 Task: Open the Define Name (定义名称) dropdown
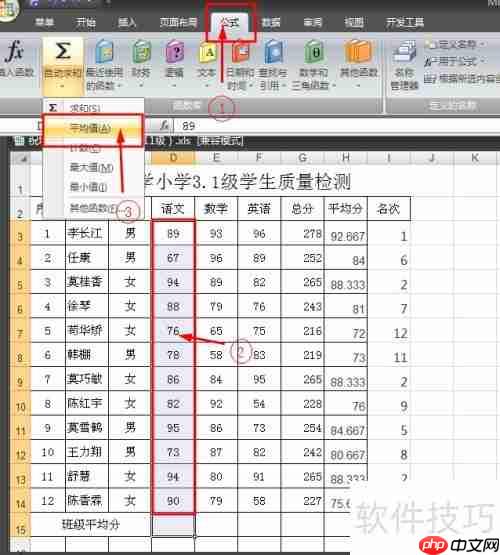pyautogui.click(x=455, y=45)
